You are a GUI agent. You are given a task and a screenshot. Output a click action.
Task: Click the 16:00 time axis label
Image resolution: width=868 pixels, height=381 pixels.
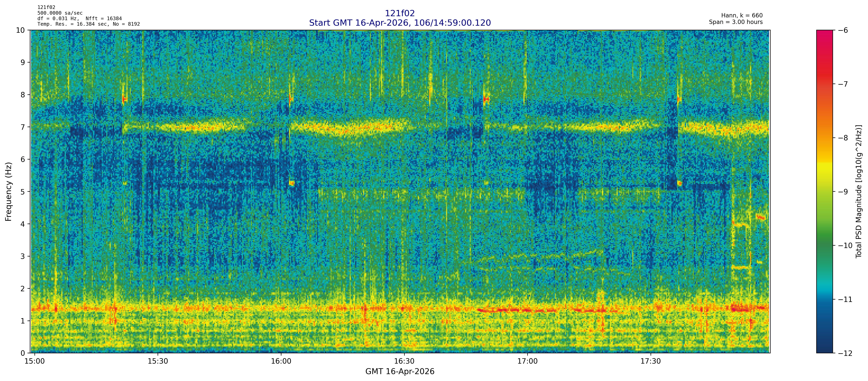click(281, 361)
